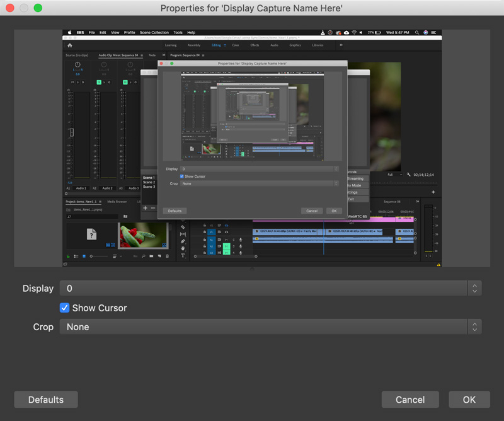Viewport: 504px width, 421px height.
Task: Switch Project panel to List View icon
Action: click(x=76, y=257)
